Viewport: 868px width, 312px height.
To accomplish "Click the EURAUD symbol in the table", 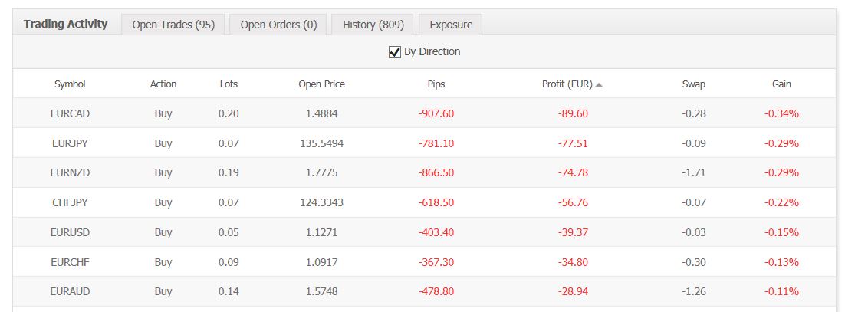I will coord(70,291).
